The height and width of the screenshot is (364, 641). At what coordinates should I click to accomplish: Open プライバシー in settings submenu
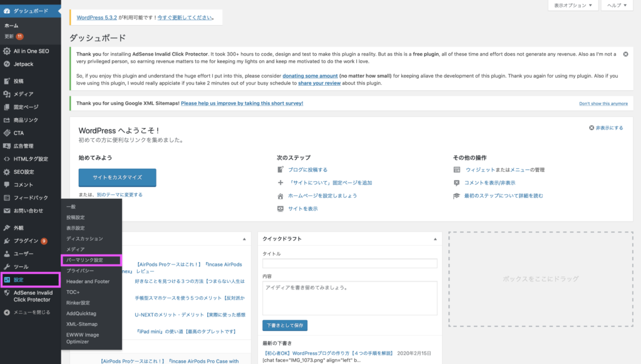[80, 270]
